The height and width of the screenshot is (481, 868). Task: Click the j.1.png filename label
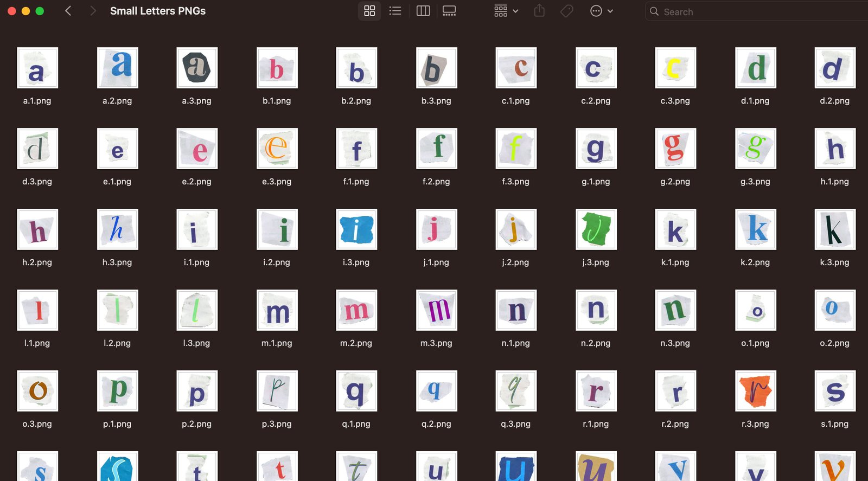436,262
